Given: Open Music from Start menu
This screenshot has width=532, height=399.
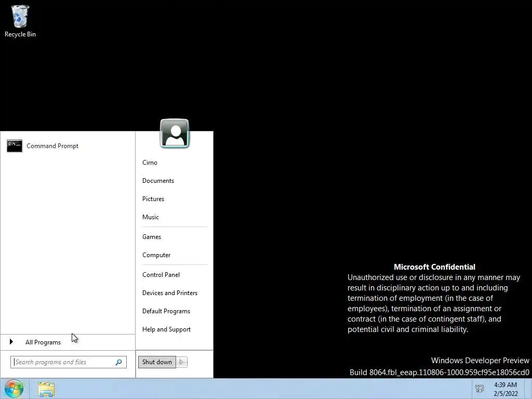Looking at the screenshot, I should 150,217.
